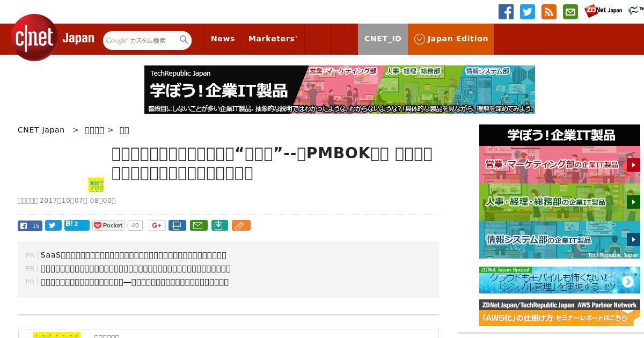Expand the Japan Edition dropdown
The height and width of the screenshot is (338, 644).
[451, 39]
